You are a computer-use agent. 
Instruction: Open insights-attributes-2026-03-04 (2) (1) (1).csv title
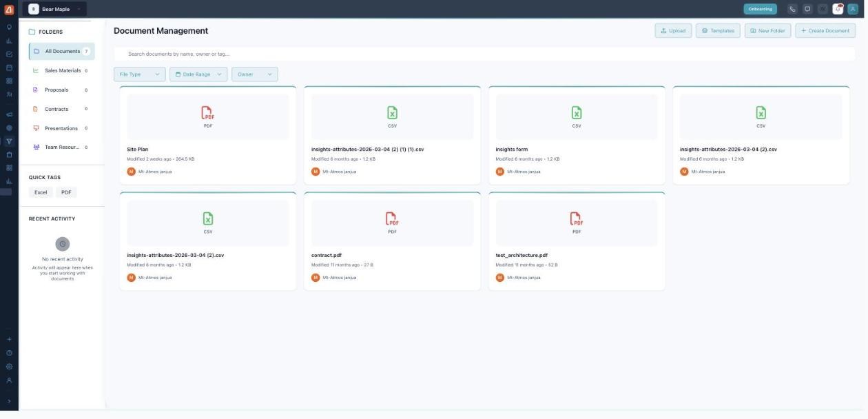[x=367, y=149]
